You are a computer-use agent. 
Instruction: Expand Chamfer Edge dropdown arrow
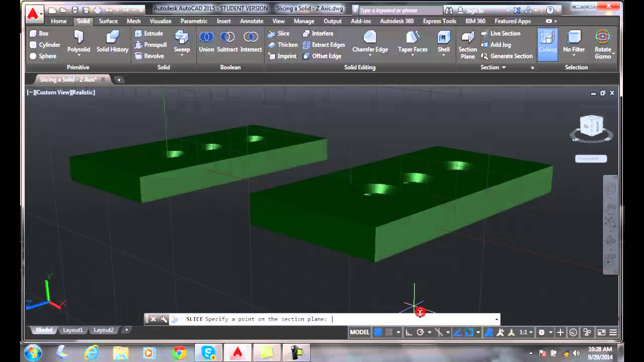(x=370, y=55)
